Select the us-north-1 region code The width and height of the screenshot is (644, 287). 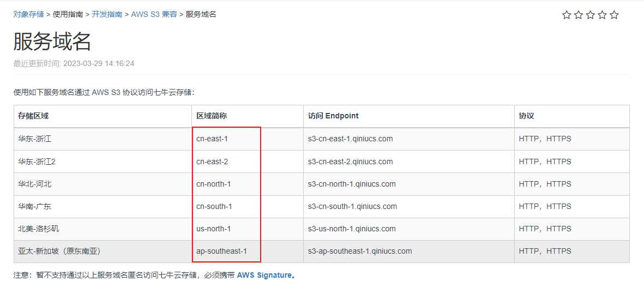214,229
